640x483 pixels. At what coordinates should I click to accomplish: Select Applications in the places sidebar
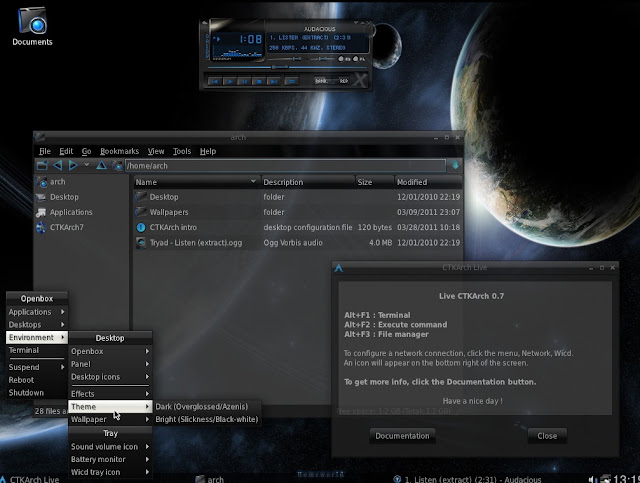click(81, 212)
